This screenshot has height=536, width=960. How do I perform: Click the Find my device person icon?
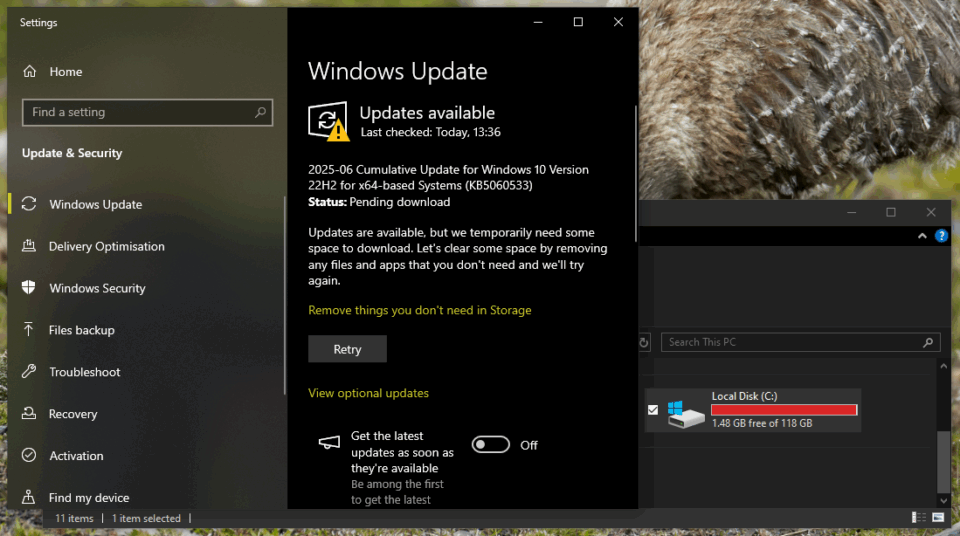29,497
